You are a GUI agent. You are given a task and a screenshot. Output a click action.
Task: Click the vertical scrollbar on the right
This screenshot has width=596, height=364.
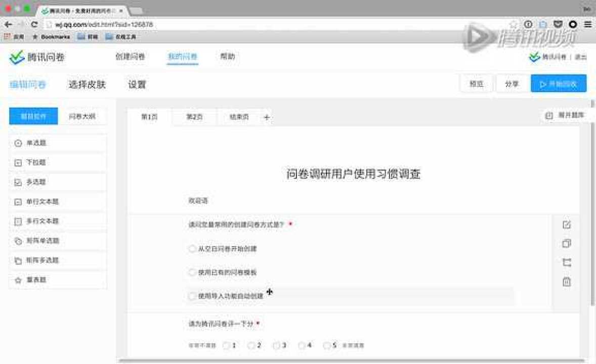[592, 212]
